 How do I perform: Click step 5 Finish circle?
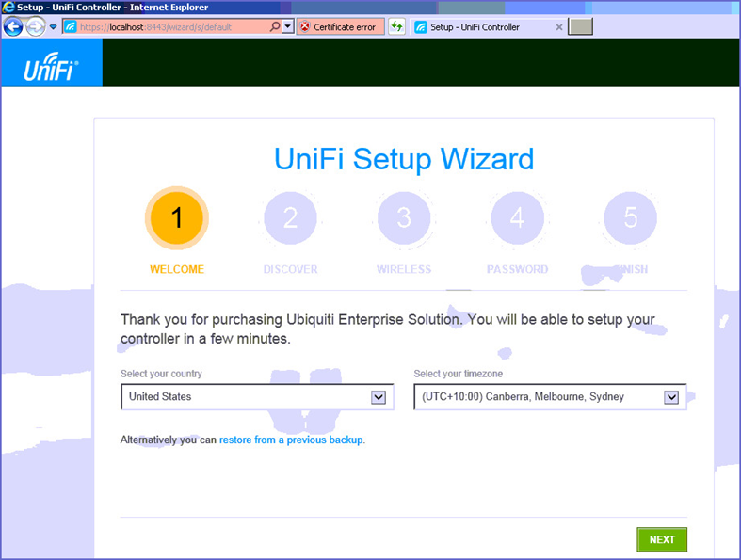point(631,218)
